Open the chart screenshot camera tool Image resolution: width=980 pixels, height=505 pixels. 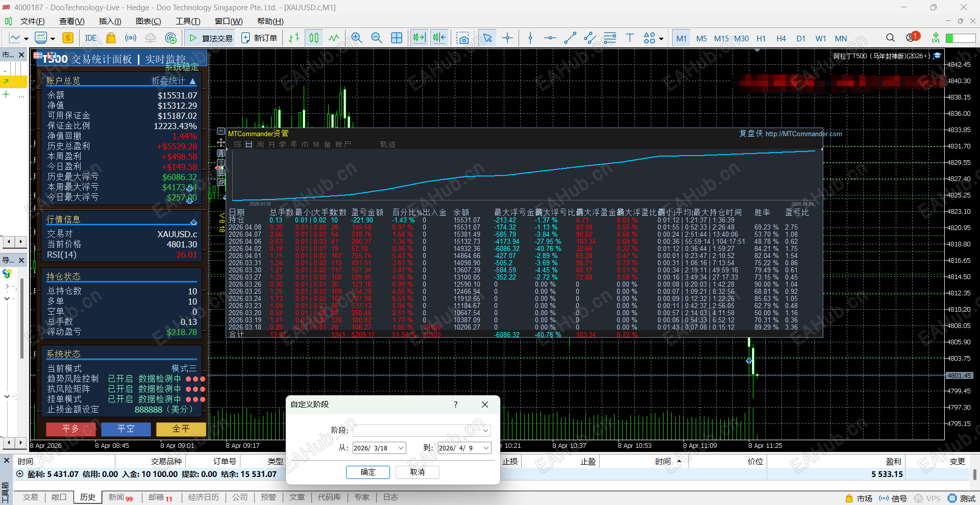pyautogui.click(x=462, y=38)
